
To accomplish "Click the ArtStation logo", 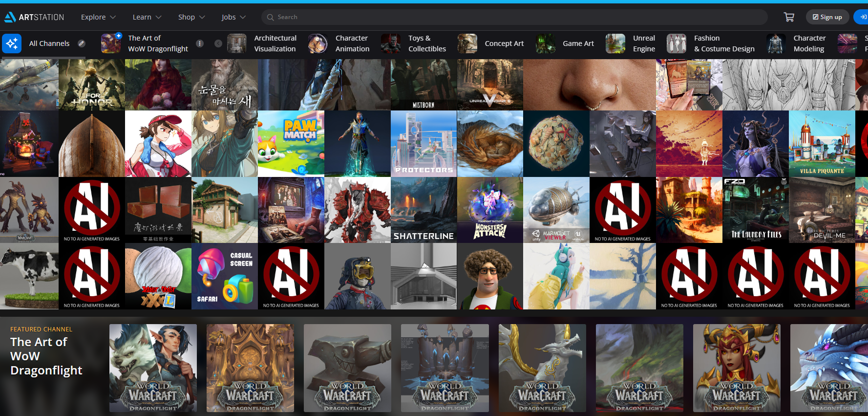I will (x=34, y=17).
